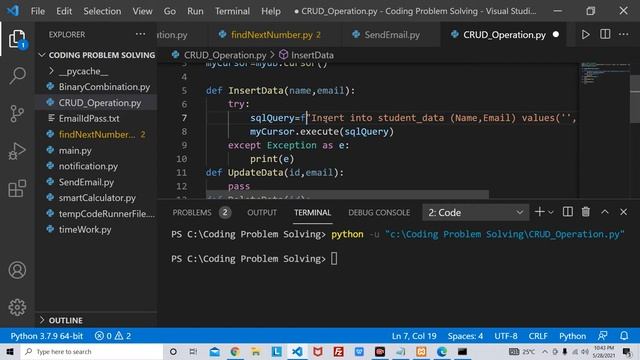Open the File menu

[38, 11]
